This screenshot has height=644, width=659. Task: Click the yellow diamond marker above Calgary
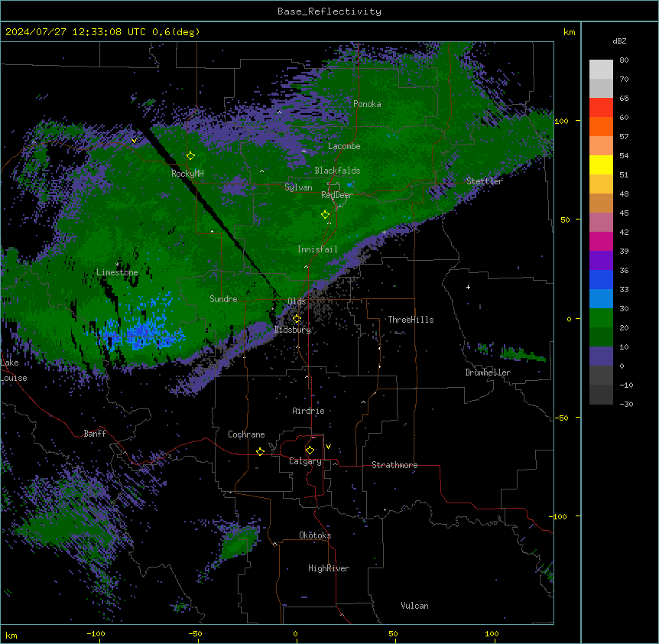click(310, 450)
